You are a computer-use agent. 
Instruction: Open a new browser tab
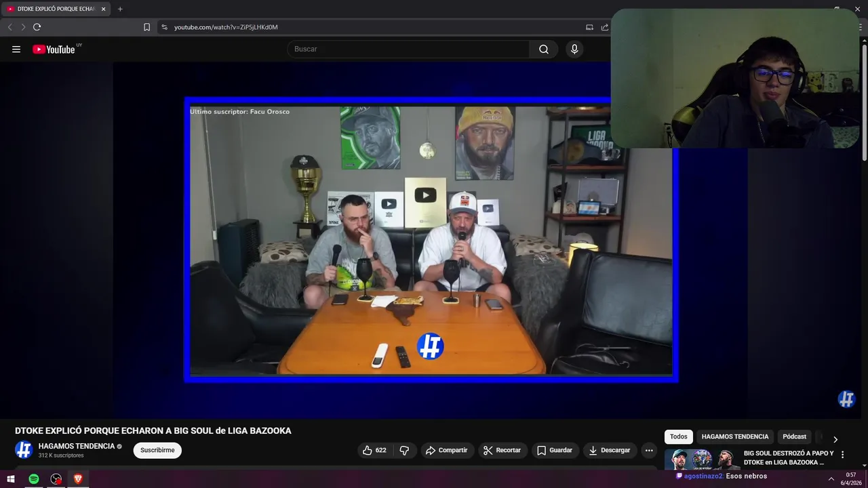coord(120,9)
